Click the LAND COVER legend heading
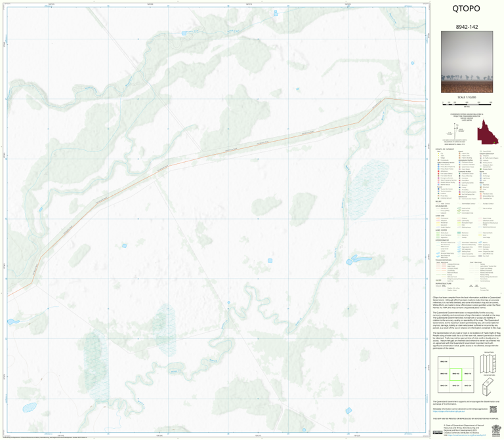The image size is (504, 440). 441,230
